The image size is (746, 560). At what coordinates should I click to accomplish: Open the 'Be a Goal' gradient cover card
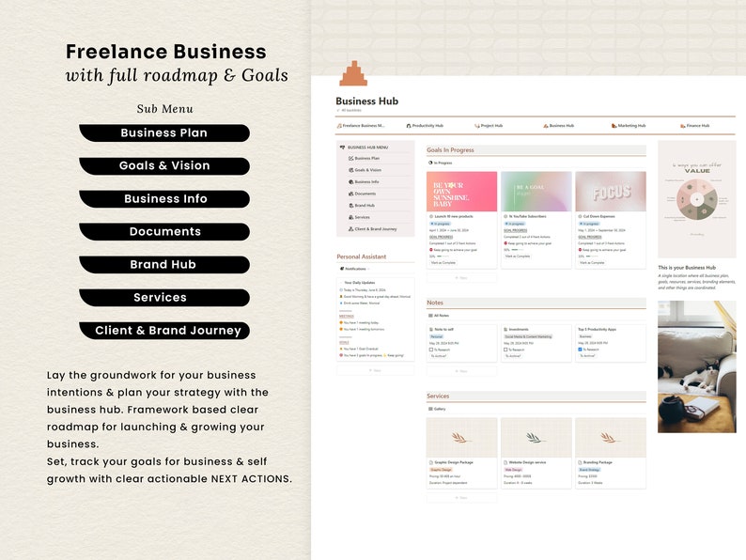pos(536,192)
